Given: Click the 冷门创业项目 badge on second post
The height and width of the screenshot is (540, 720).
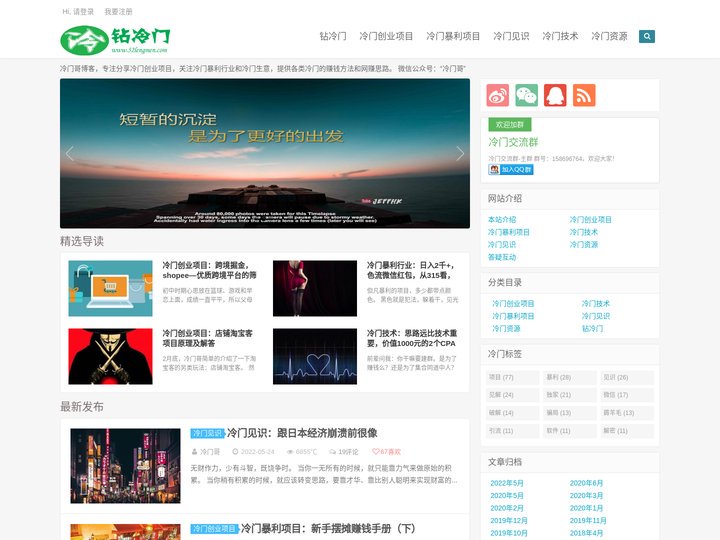Looking at the screenshot, I should (214, 529).
